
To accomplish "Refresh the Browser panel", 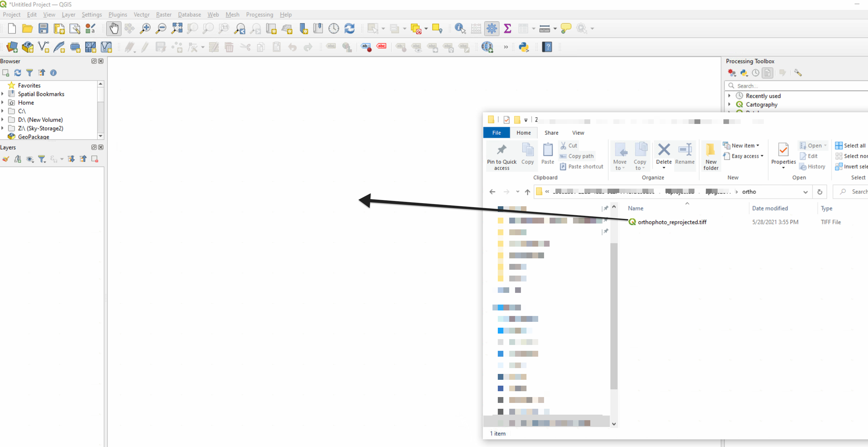I will click(18, 73).
